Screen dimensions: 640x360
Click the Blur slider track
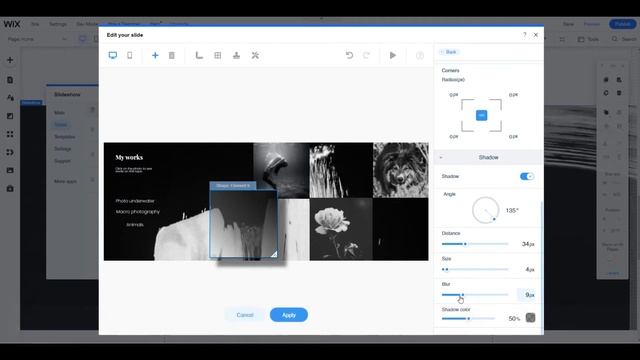pos(475,295)
